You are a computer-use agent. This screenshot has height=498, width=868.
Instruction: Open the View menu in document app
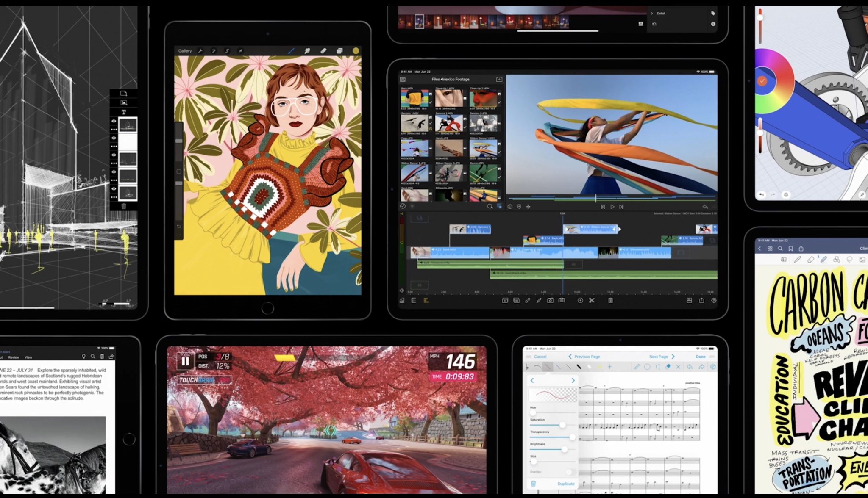tap(28, 357)
